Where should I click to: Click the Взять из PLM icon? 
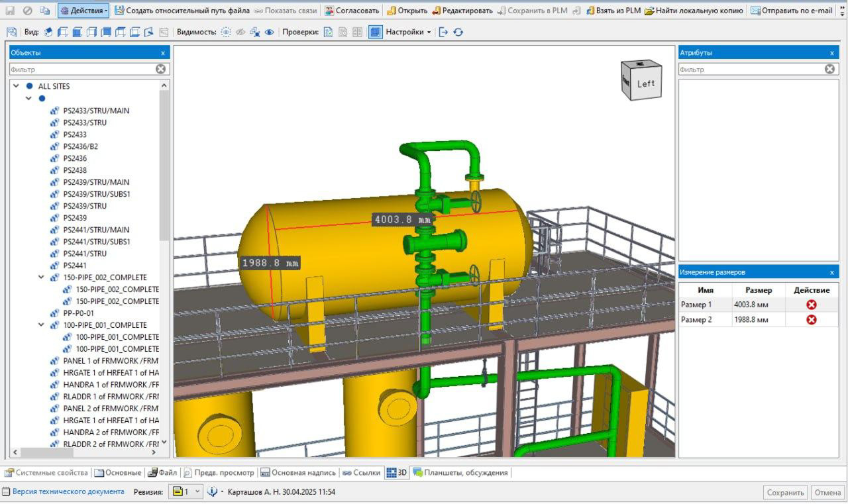pos(590,11)
